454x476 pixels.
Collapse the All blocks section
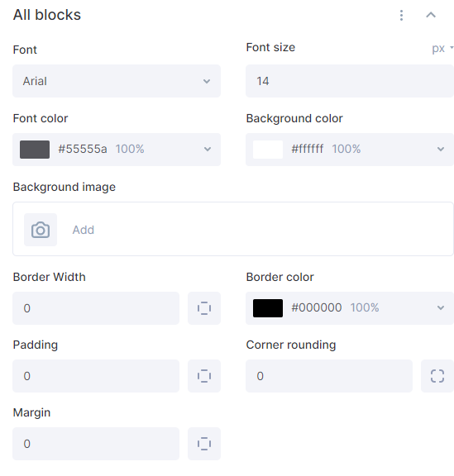(x=431, y=15)
